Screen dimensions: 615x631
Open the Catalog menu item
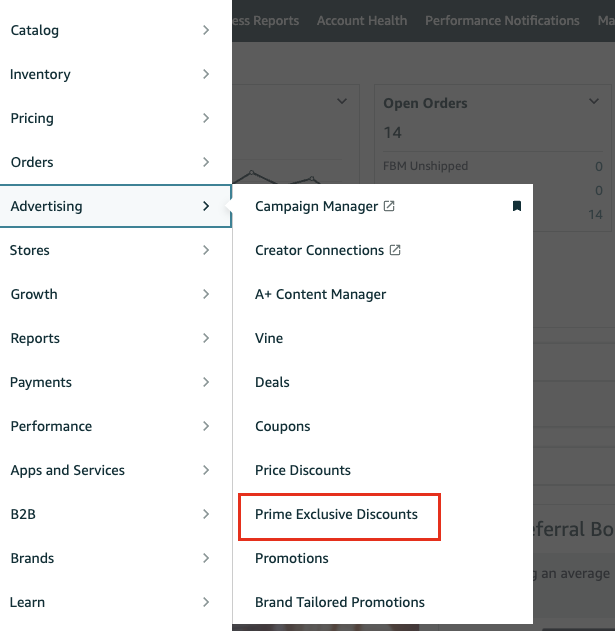pyautogui.click(x=35, y=30)
